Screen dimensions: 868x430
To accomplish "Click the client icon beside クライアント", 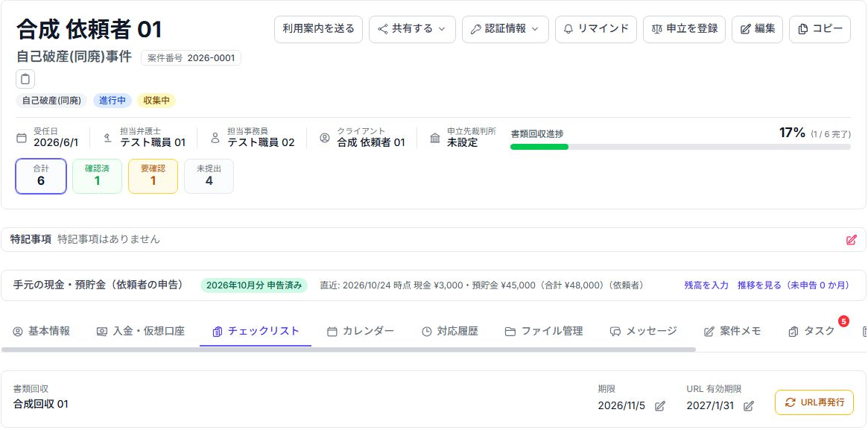I will (x=325, y=138).
